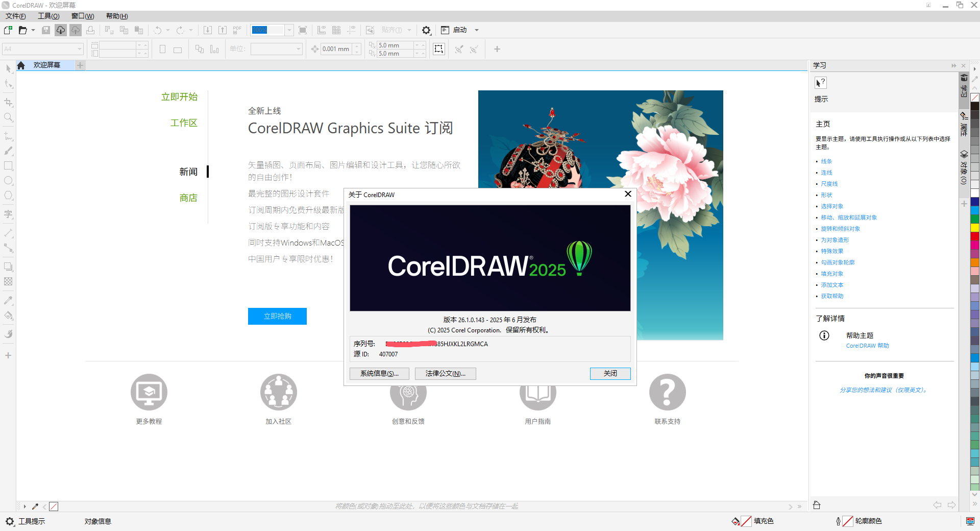
Task: Open the CorelDRAW 帮助 link
Action: point(867,346)
